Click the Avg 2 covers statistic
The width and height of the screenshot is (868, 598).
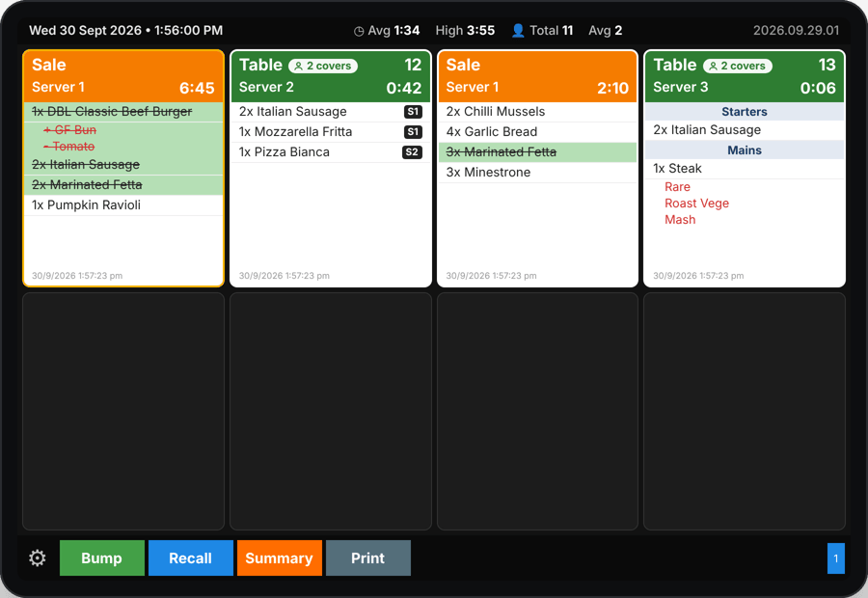tap(605, 31)
